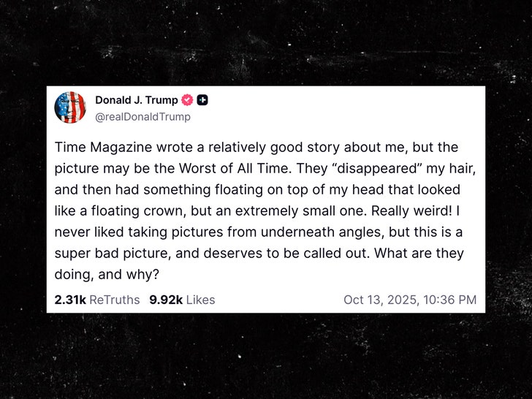
Task: Click the closing question "doing, and why?"
Action: (107, 275)
